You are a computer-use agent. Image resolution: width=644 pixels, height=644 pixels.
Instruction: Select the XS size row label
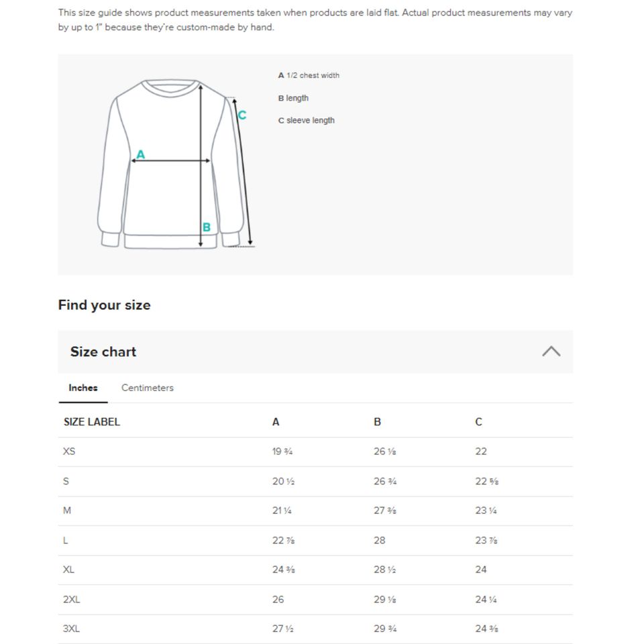point(69,451)
